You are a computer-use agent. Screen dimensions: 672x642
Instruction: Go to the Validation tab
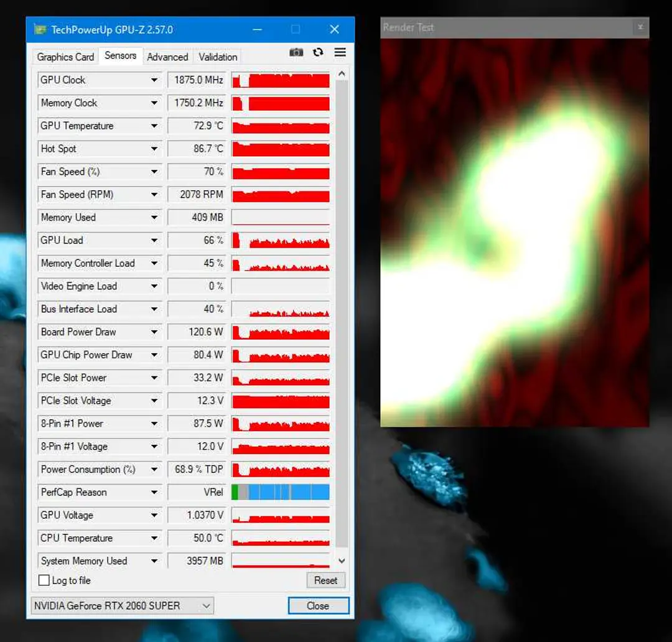(218, 57)
